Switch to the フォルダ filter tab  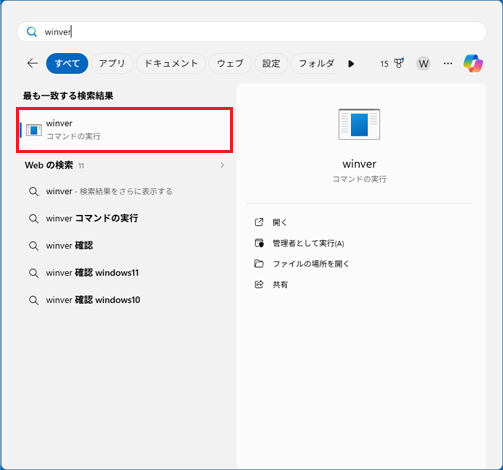point(313,63)
